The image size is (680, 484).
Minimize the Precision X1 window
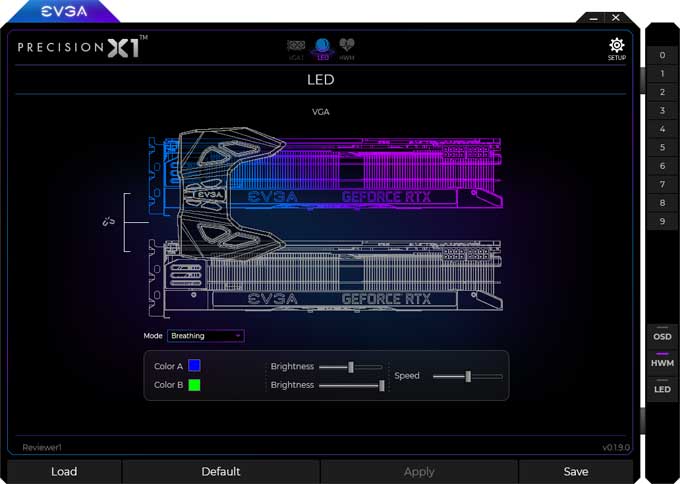click(x=594, y=18)
